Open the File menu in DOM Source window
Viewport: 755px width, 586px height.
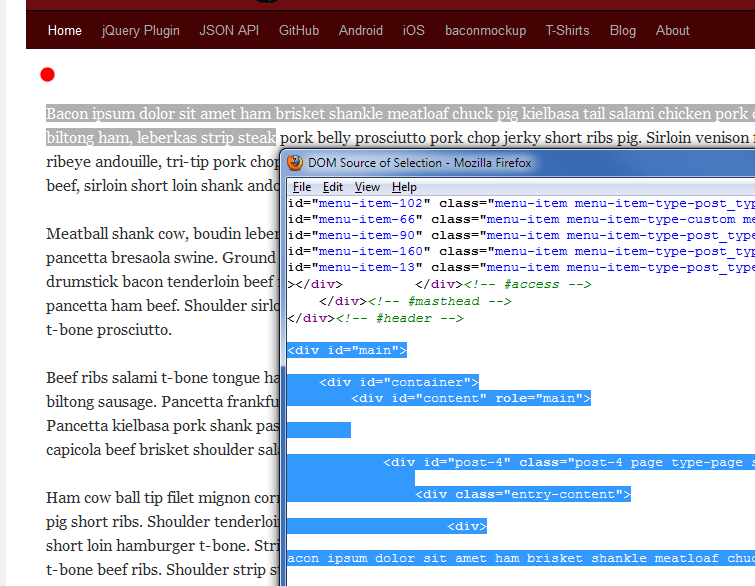[x=302, y=187]
